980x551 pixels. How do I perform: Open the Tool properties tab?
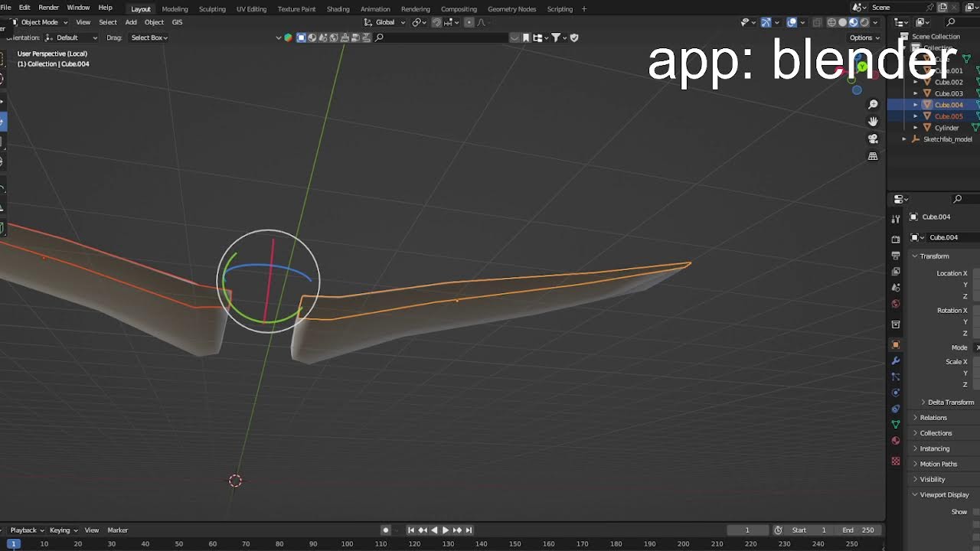click(896, 220)
